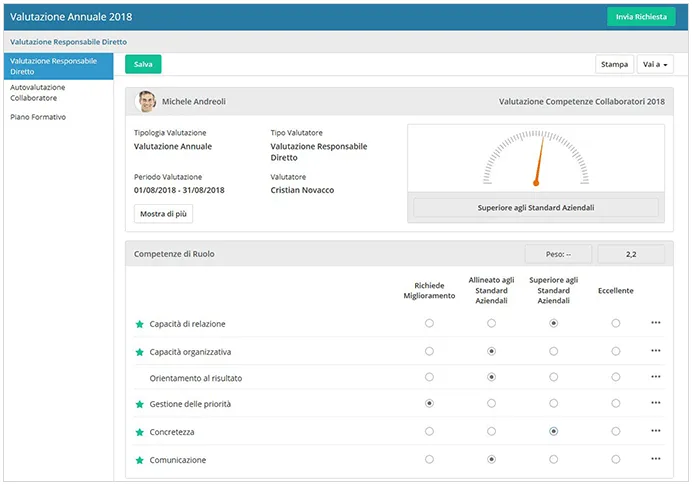Open Piano Formativo in the sidebar

pyautogui.click(x=38, y=117)
